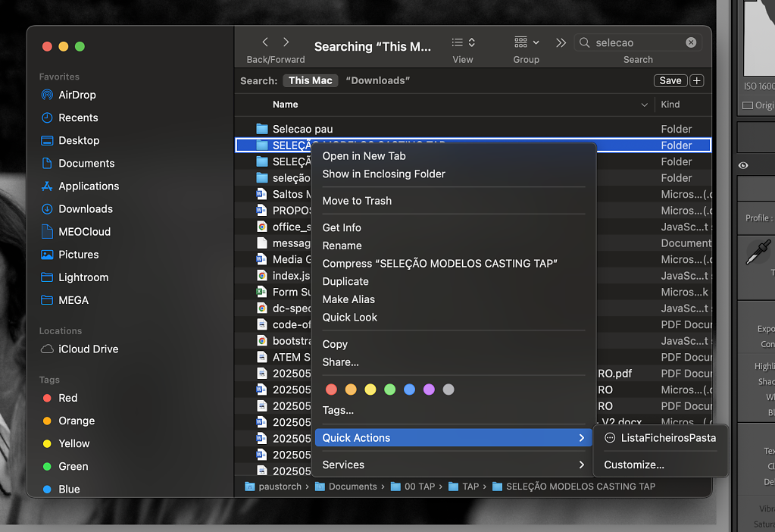
Task: Click Customize... in Quick Actions submenu
Action: pos(634,465)
